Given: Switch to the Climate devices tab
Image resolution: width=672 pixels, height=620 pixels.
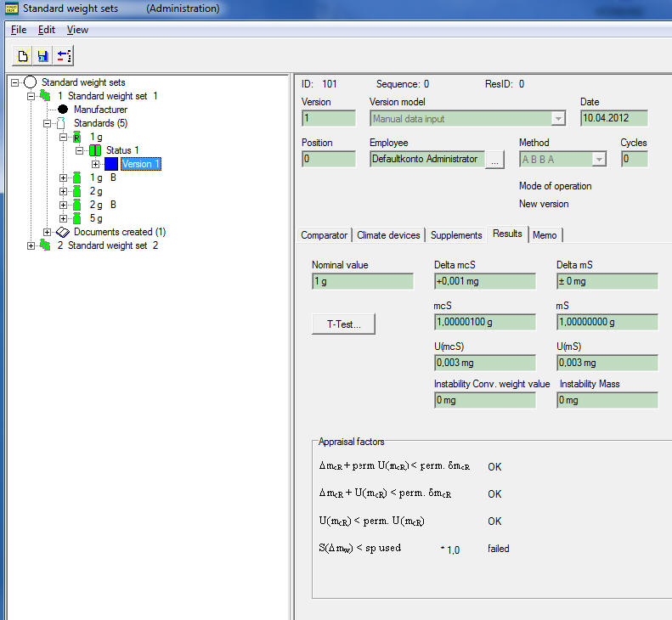Looking at the screenshot, I should click(388, 235).
